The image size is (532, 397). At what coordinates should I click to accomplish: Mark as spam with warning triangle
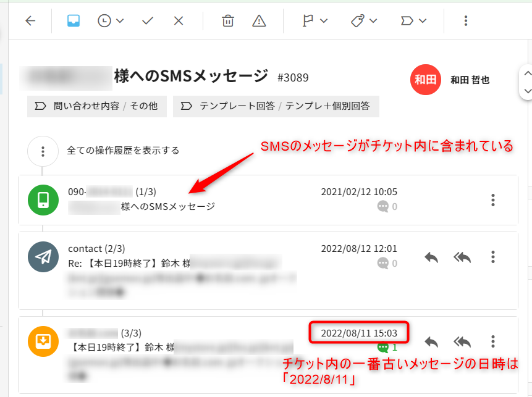tap(259, 20)
